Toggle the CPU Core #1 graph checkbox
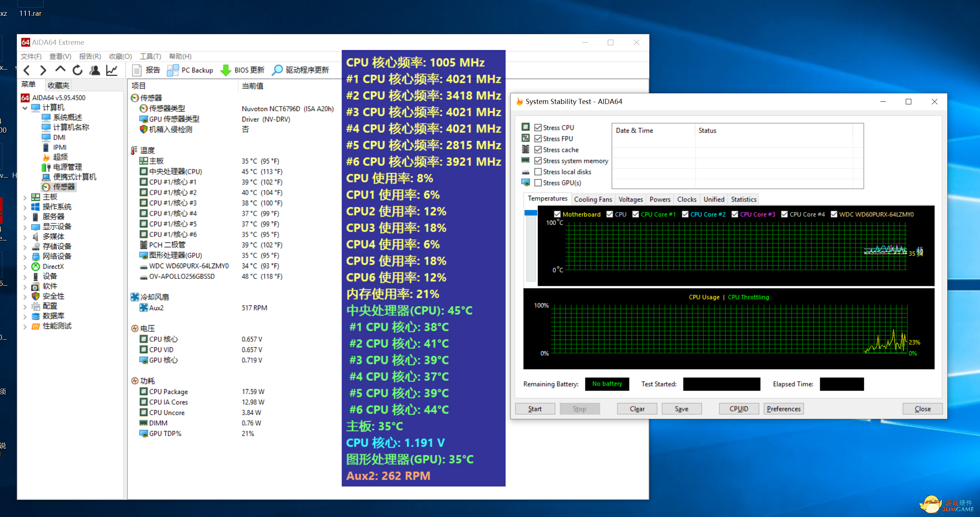The width and height of the screenshot is (980, 517). [635, 214]
